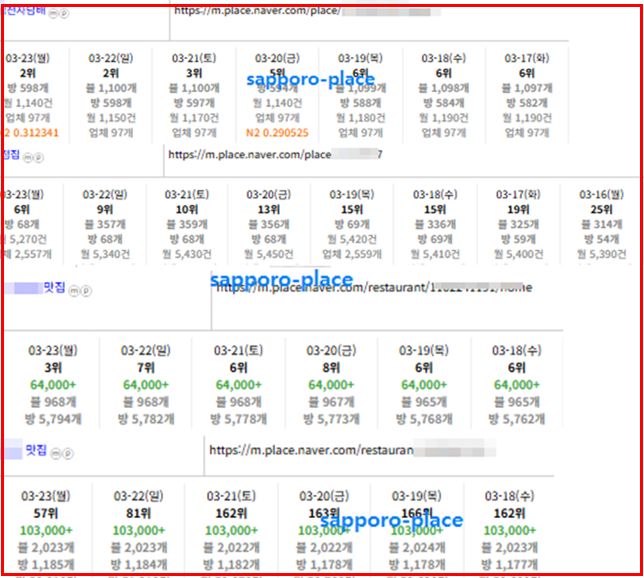644x578 pixels.
Task: Click the 'm' icon beside 점집 keyword
Action: click(28, 156)
